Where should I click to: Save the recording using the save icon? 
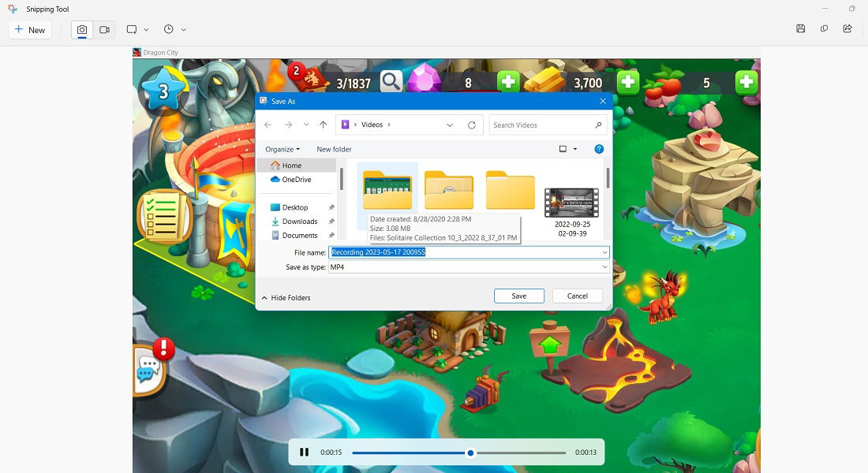click(801, 28)
